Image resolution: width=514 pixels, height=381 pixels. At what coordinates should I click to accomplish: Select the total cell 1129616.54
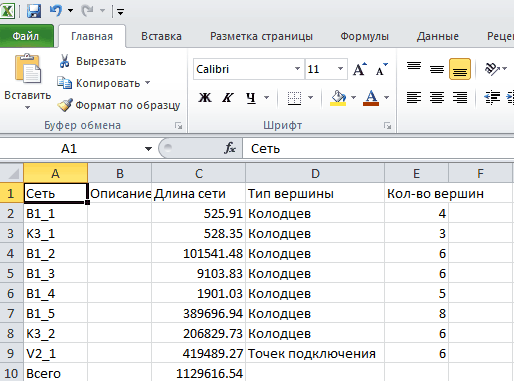pyautogui.click(x=199, y=373)
